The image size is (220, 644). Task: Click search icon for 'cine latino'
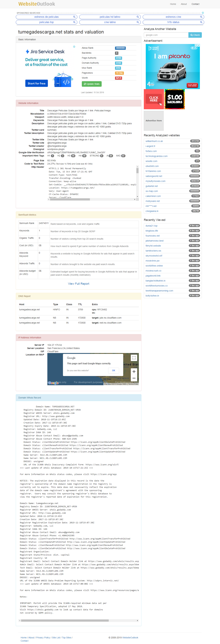pos(138,22)
